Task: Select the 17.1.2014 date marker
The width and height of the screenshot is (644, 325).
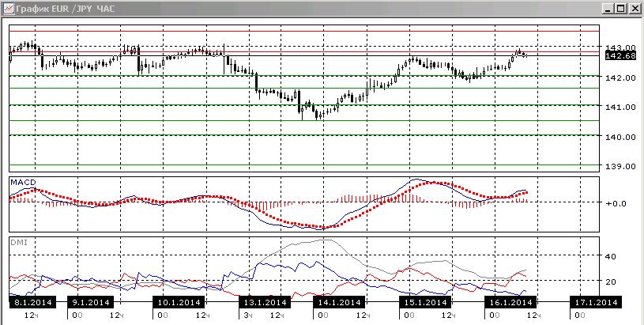Action: click(596, 302)
